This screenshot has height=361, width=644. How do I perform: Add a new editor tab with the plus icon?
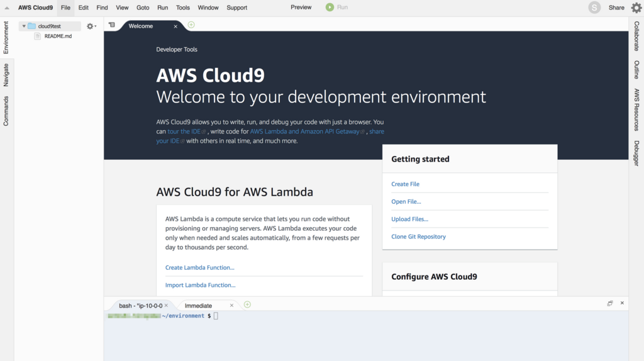pos(191,25)
